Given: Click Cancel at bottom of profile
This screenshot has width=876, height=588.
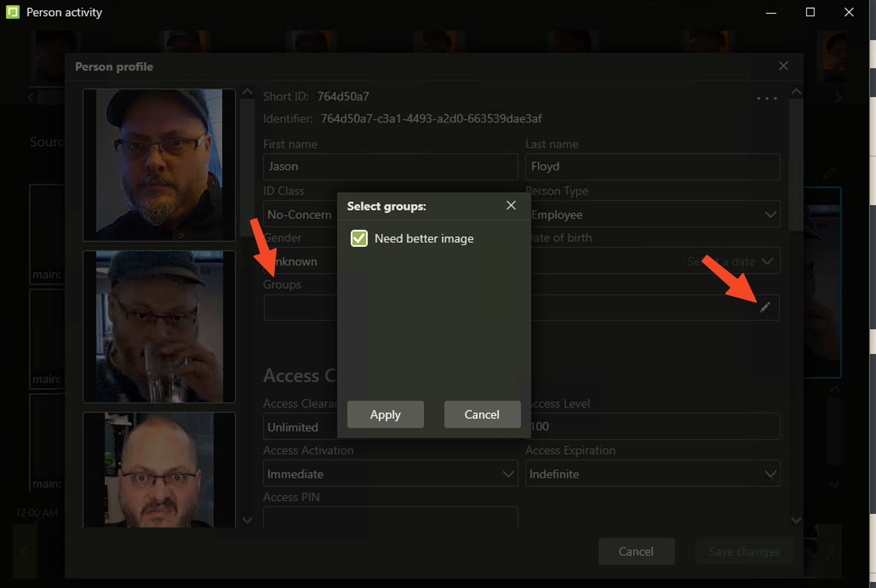Looking at the screenshot, I should pos(636,551).
